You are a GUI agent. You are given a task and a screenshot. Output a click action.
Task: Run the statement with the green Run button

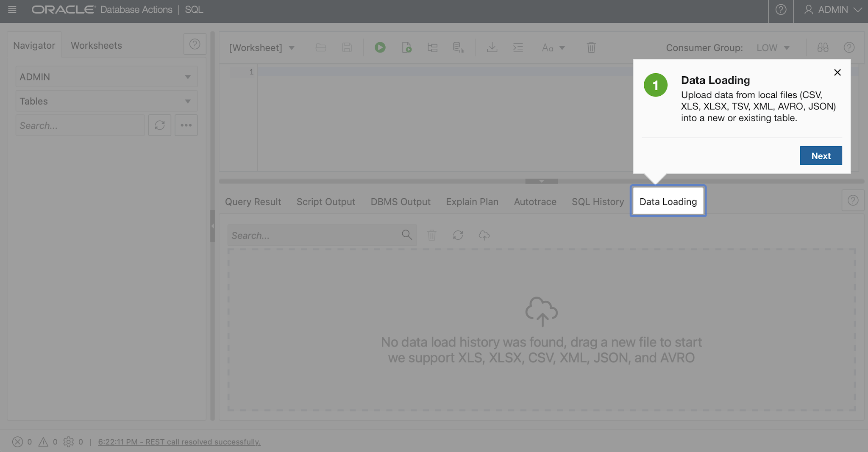click(380, 47)
